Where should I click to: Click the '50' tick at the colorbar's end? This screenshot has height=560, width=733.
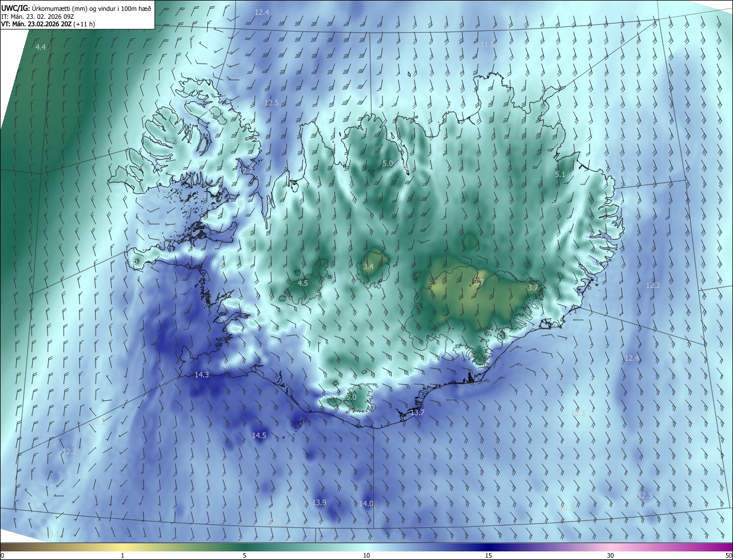point(728,555)
